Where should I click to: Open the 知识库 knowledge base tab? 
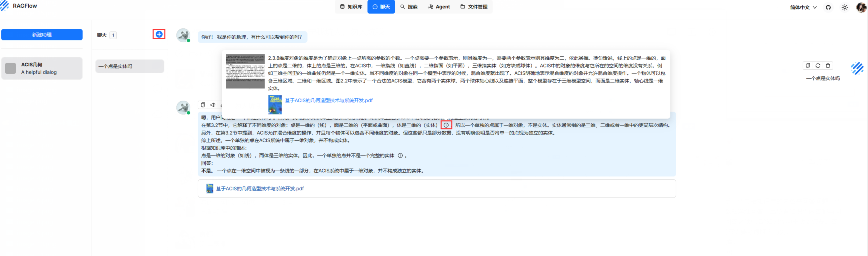click(351, 7)
